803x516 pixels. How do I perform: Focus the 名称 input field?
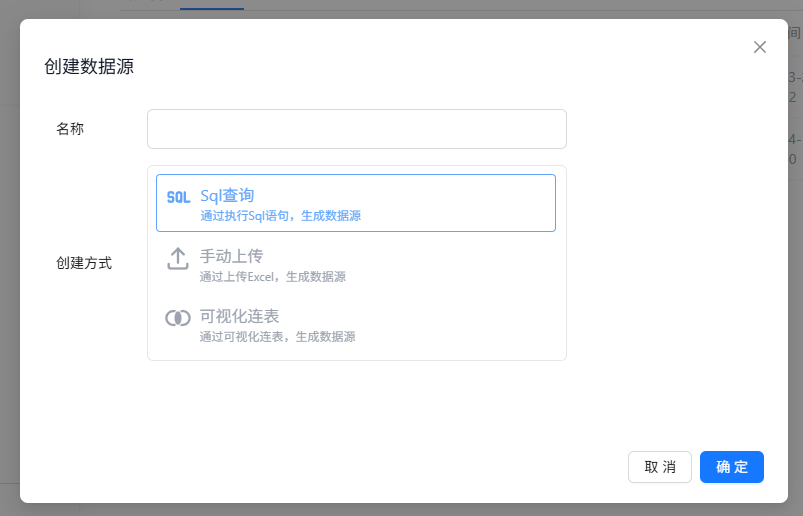click(356, 129)
